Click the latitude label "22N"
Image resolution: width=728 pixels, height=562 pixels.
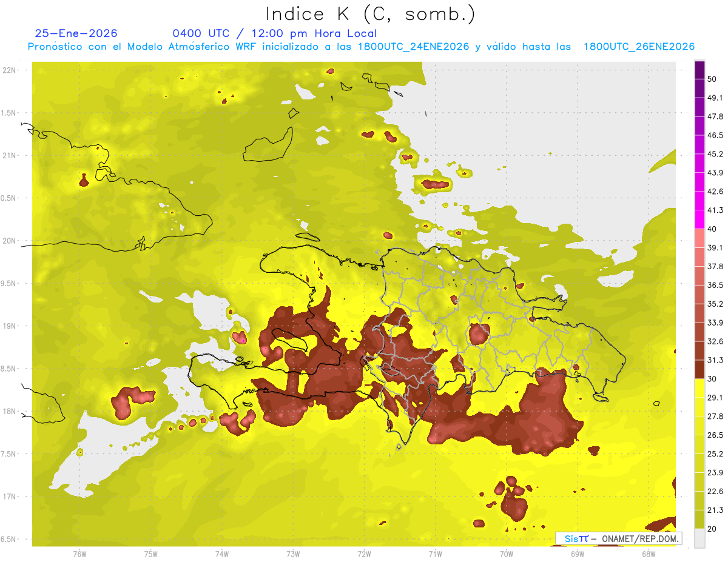[8, 70]
